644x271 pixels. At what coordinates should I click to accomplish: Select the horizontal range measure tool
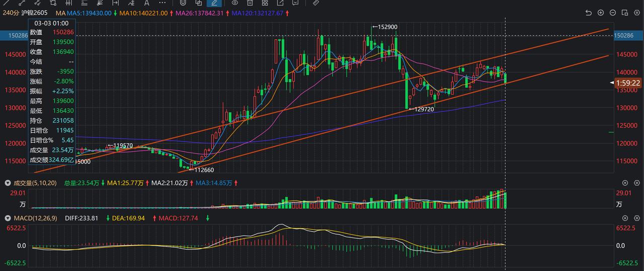tap(115, 3)
